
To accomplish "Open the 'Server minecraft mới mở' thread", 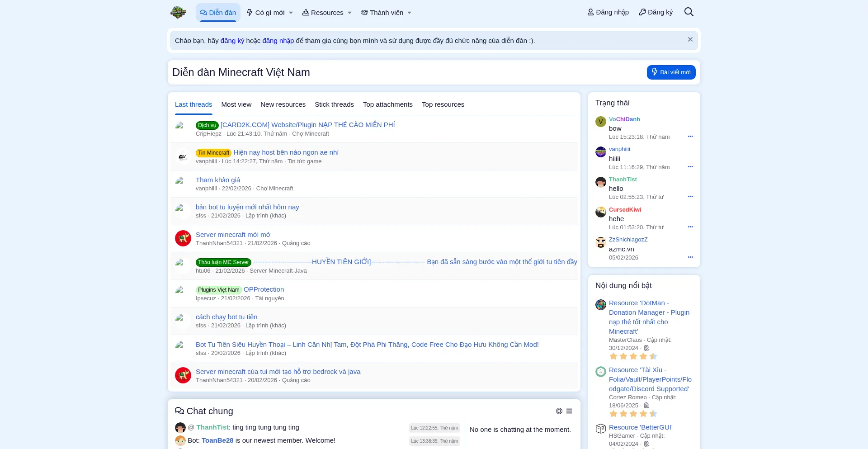I will pyautogui.click(x=233, y=235).
